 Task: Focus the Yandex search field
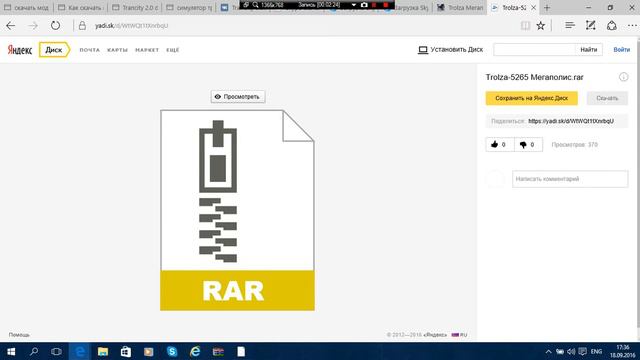point(534,49)
